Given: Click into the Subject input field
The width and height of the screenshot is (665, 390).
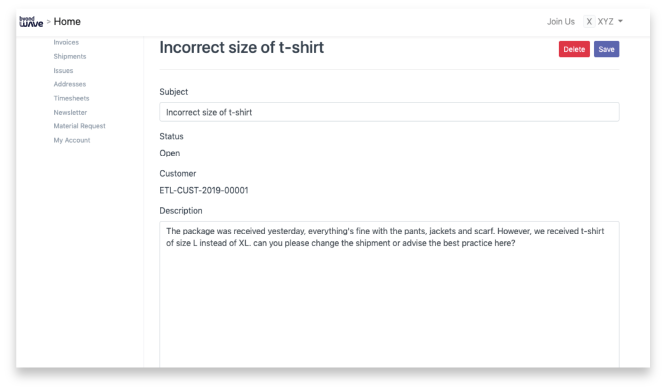Looking at the screenshot, I should pyautogui.click(x=389, y=112).
